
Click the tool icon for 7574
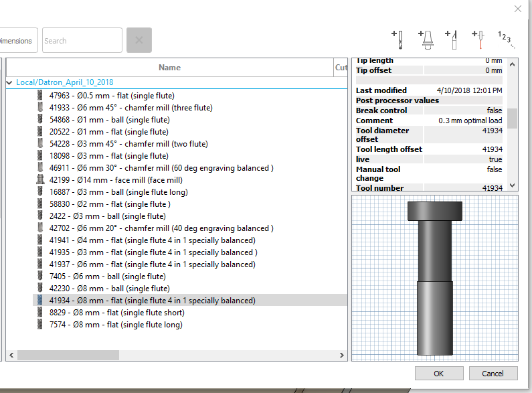point(40,325)
